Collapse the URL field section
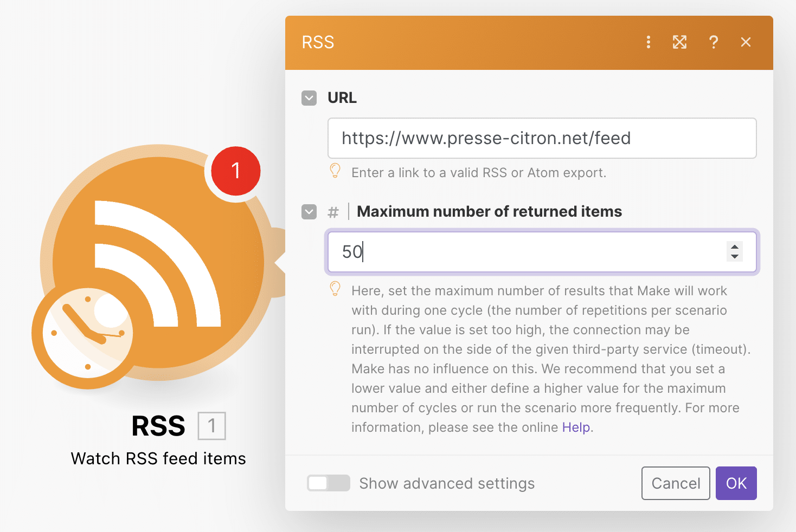Image resolution: width=796 pixels, height=532 pixels. coord(309,98)
